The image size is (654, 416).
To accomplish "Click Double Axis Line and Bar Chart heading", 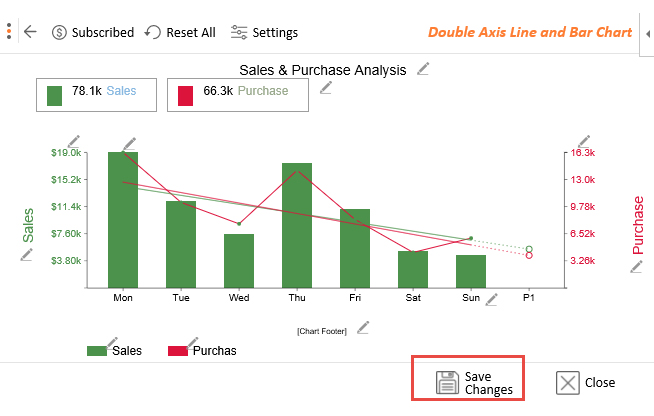I will (530, 33).
